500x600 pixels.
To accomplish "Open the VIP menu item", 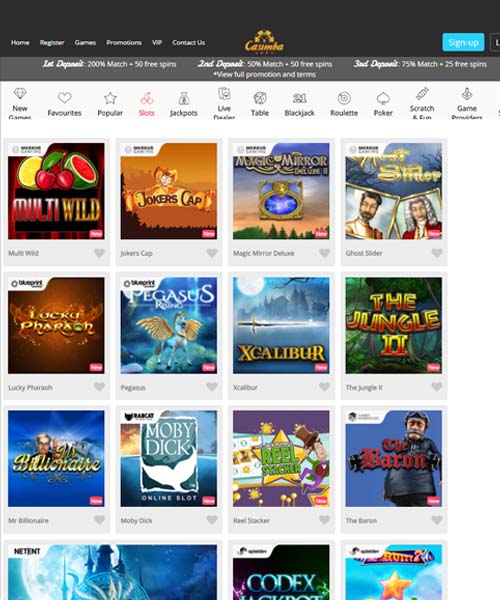I will pos(157,42).
